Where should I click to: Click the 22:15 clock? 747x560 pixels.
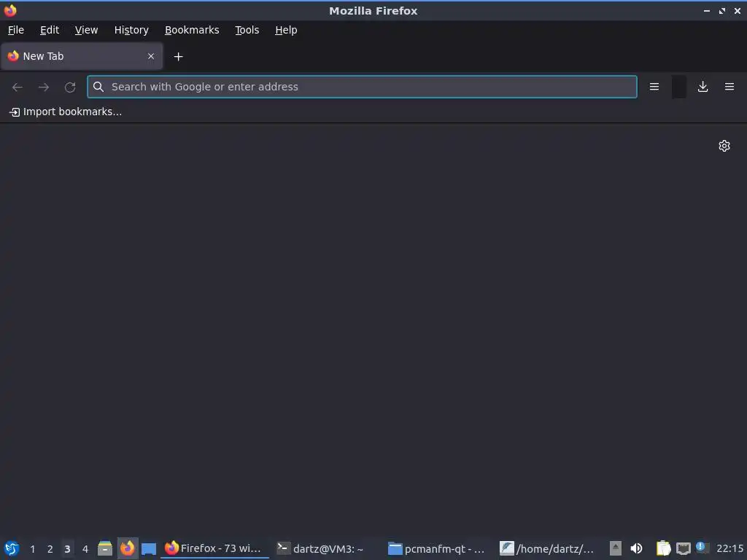(x=729, y=549)
